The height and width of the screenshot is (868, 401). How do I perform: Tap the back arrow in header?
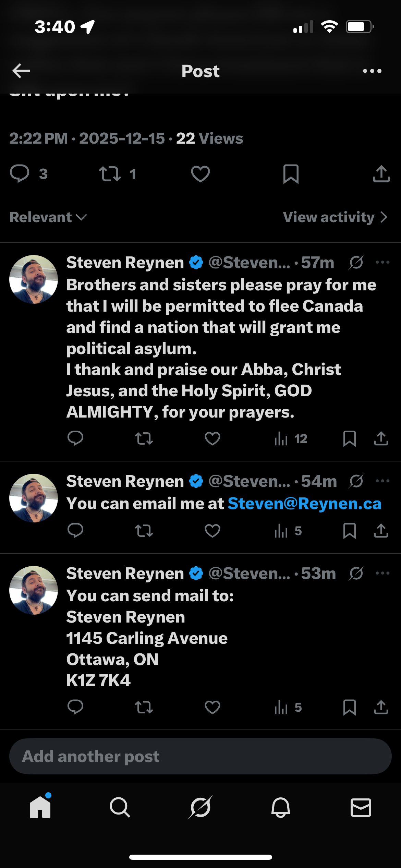(x=21, y=71)
